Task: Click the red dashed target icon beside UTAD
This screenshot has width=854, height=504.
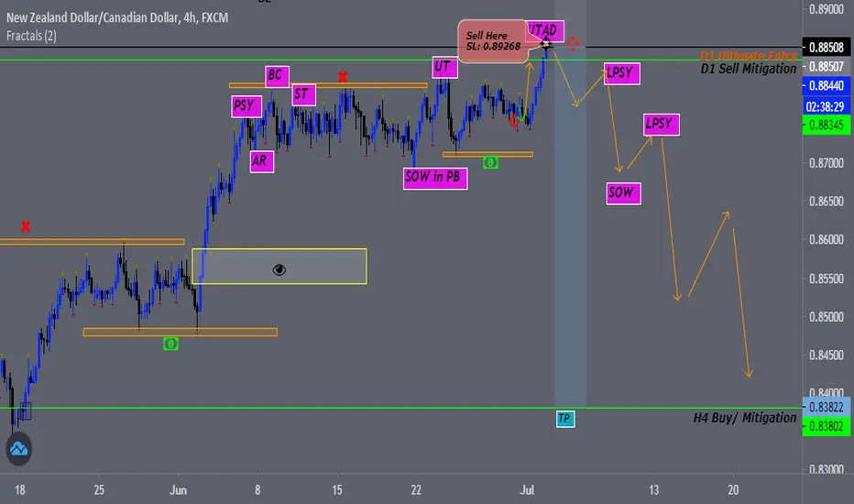Action: [x=573, y=43]
